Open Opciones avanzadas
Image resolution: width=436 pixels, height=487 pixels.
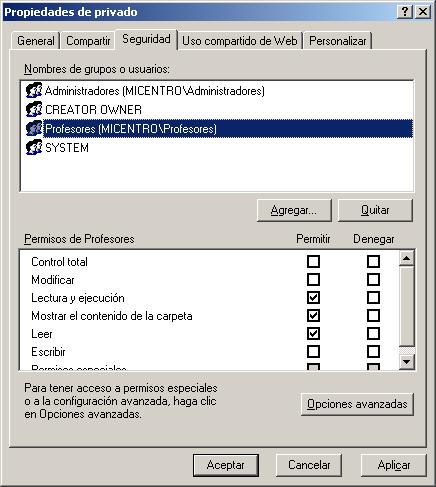(357, 404)
